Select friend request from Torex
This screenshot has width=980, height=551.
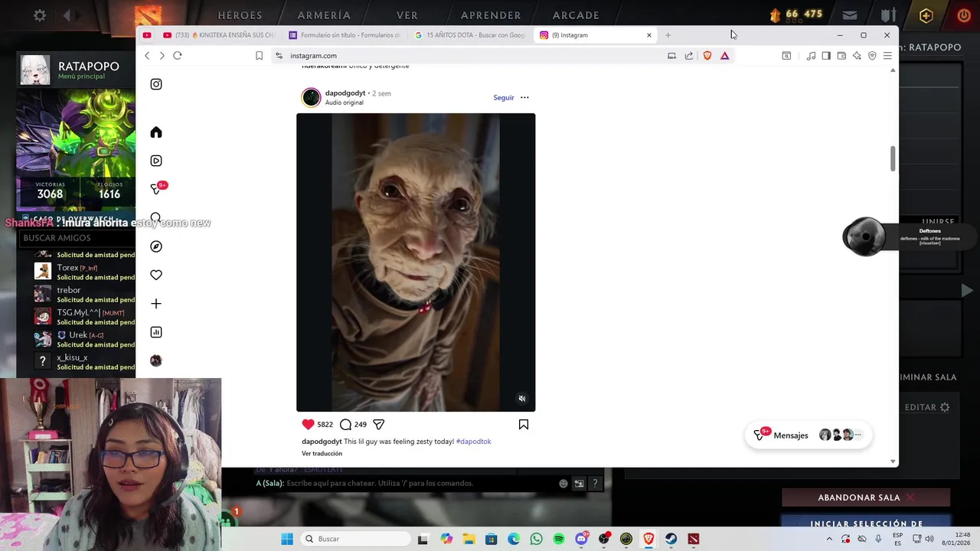click(x=84, y=272)
